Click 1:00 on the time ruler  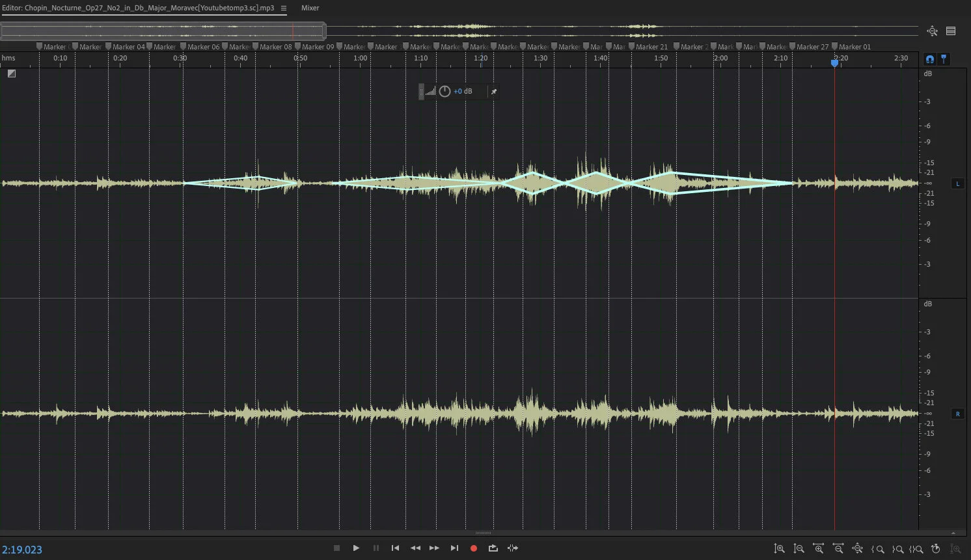click(x=360, y=58)
